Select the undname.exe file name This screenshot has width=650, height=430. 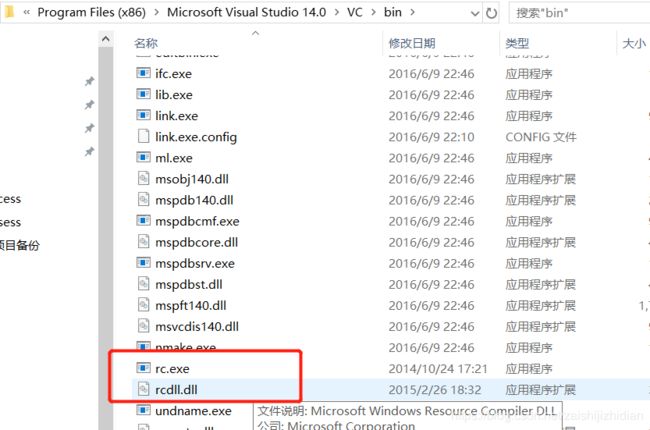click(x=193, y=411)
